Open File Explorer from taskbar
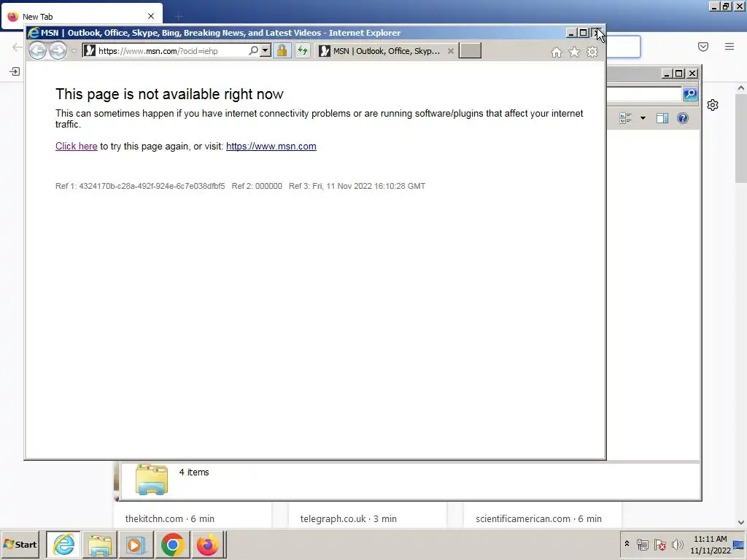The width and height of the screenshot is (747, 560). coord(99,544)
